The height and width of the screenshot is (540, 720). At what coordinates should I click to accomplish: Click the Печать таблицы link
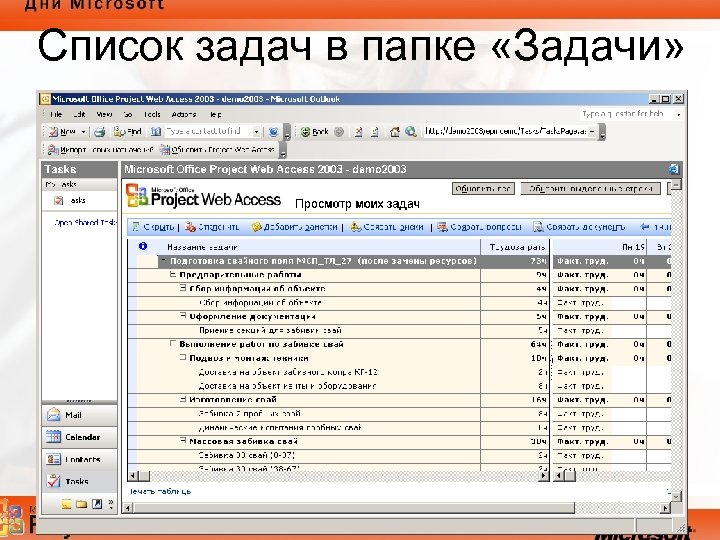coord(160,491)
